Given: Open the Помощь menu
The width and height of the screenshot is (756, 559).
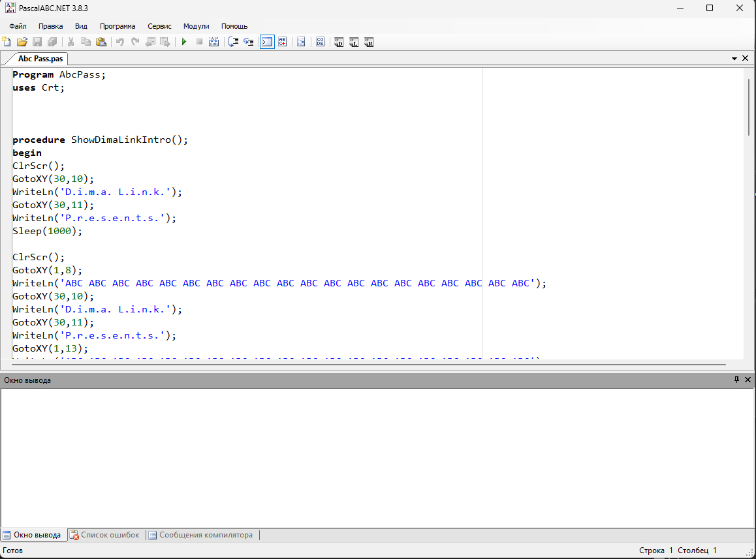Looking at the screenshot, I should tap(234, 26).
